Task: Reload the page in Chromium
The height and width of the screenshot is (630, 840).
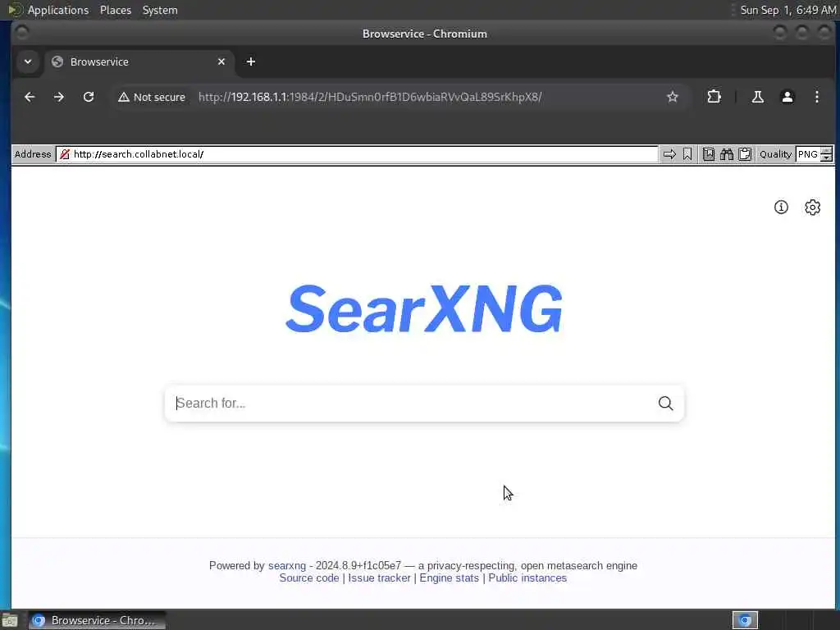Action: (89, 97)
